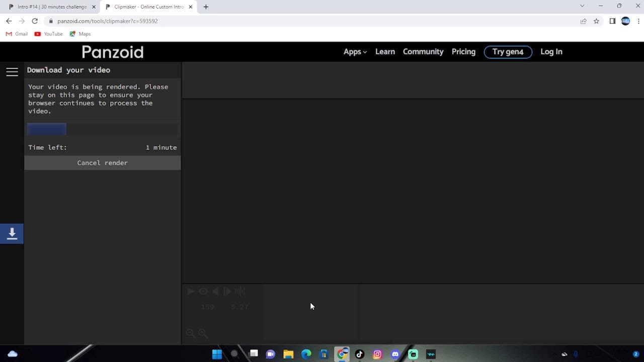This screenshot has width=644, height=362.
Task: Click the frame step icon in timeline
Action: pos(227,291)
